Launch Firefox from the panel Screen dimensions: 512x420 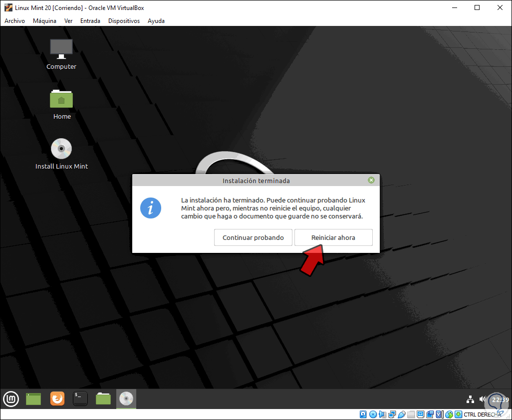coord(57,399)
